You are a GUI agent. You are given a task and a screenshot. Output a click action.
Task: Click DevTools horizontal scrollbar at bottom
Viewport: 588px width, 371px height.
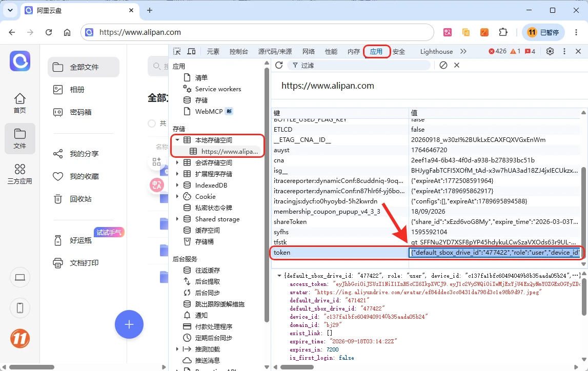click(298, 367)
